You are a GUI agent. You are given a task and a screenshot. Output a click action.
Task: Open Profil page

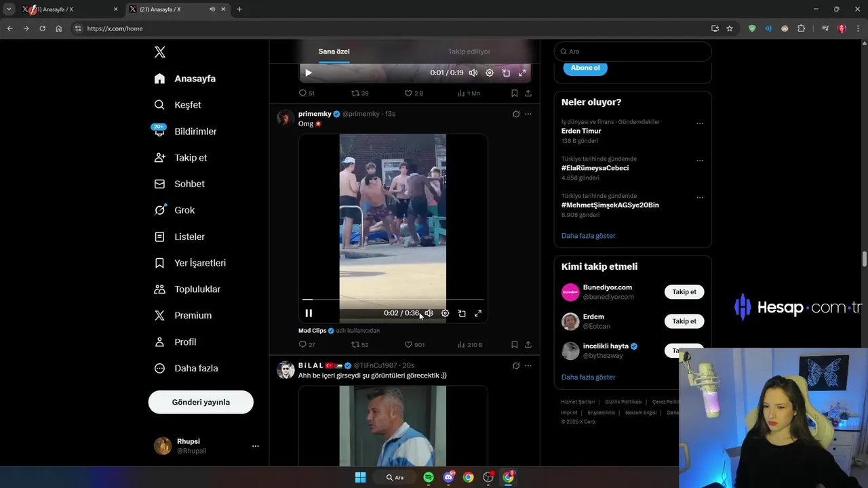[x=175, y=342]
